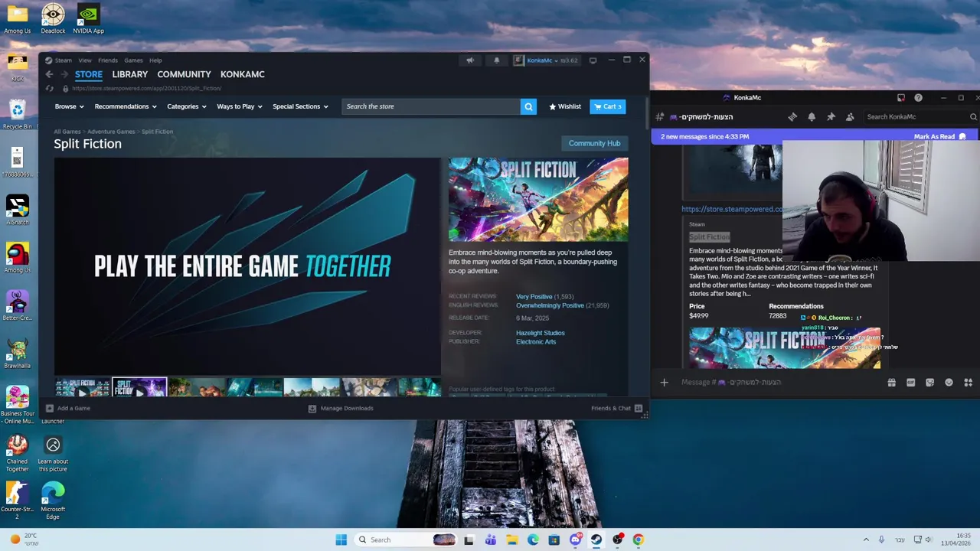Click the Adventure Games breadcrumb

pos(111,132)
